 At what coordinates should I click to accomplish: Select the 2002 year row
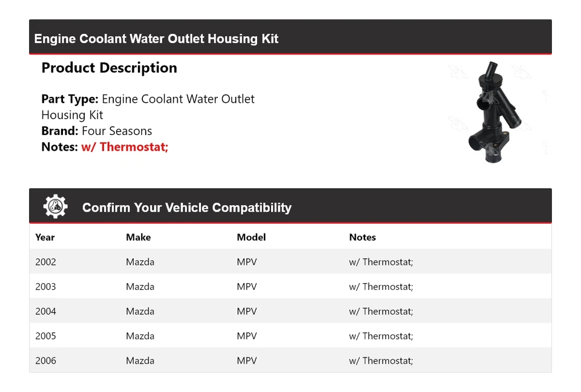click(45, 262)
